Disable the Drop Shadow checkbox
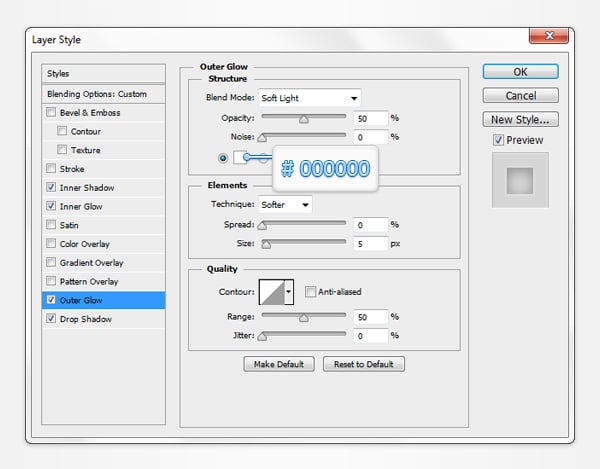The height and width of the screenshot is (469, 600). (x=52, y=319)
